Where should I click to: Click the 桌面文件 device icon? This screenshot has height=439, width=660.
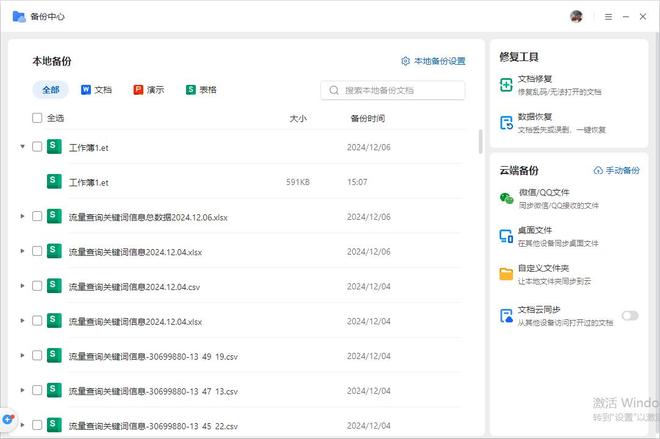tap(506, 236)
